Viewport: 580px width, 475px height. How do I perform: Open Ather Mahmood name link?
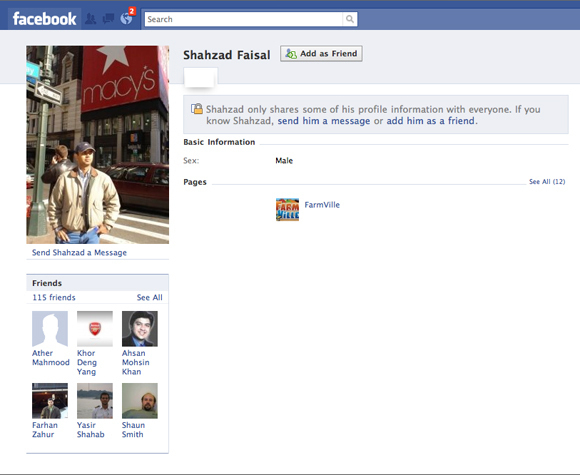pos(51,358)
